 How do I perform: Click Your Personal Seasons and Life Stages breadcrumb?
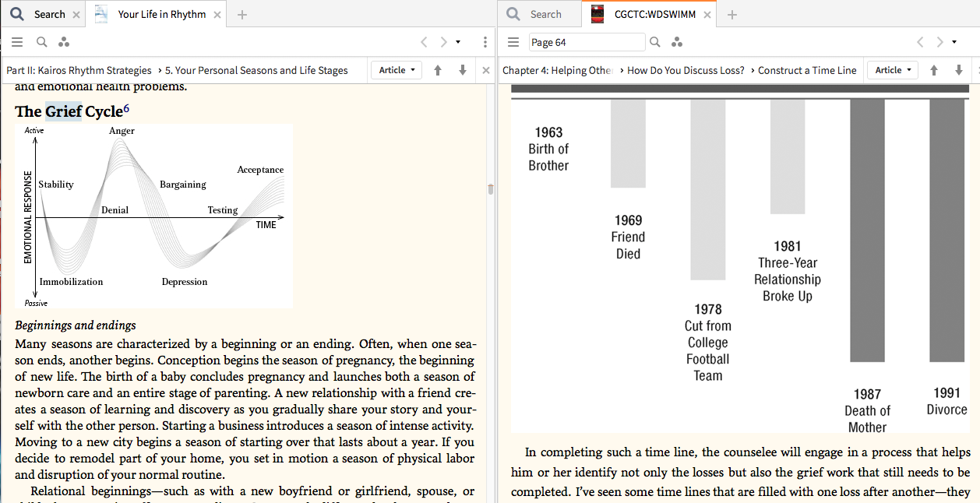256,70
